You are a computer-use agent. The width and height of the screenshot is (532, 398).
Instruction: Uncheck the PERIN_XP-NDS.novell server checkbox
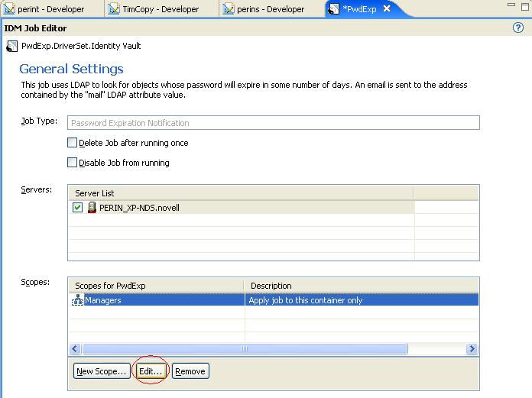coord(77,208)
